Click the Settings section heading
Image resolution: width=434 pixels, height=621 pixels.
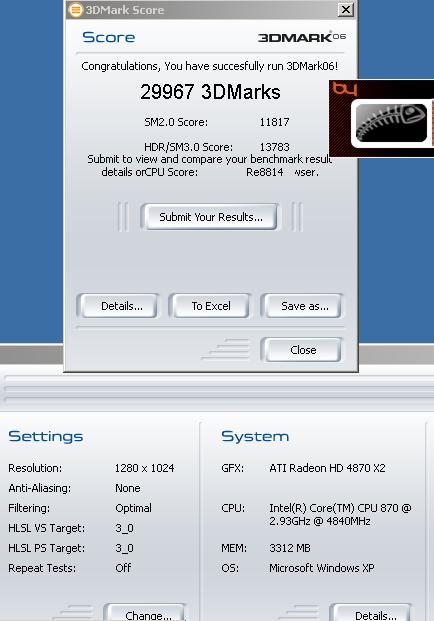point(46,436)
